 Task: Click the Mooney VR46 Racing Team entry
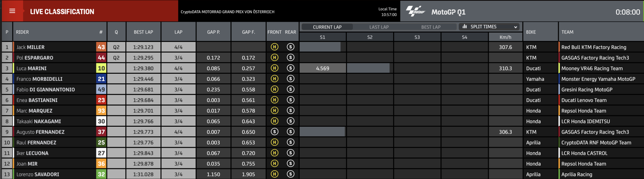pyautogui.click(x=592, y=68)
